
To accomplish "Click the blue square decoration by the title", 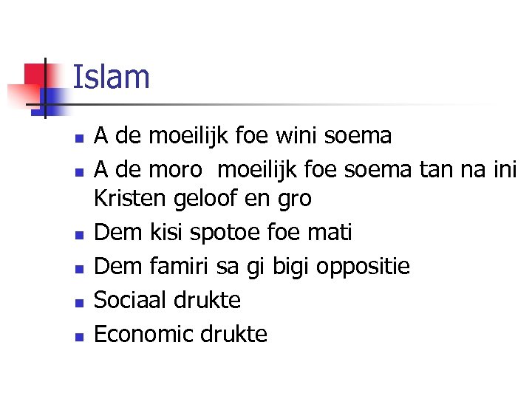I will click(x=50, y=98).
